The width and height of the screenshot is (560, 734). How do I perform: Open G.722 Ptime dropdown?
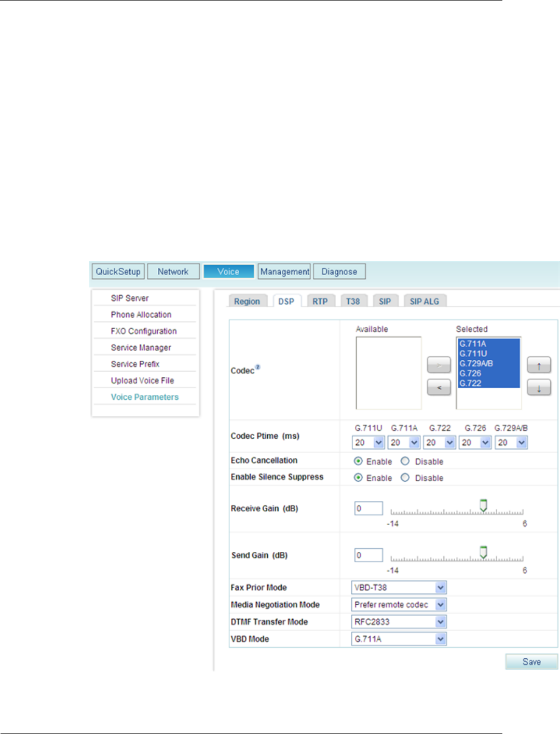pos(440,442)
